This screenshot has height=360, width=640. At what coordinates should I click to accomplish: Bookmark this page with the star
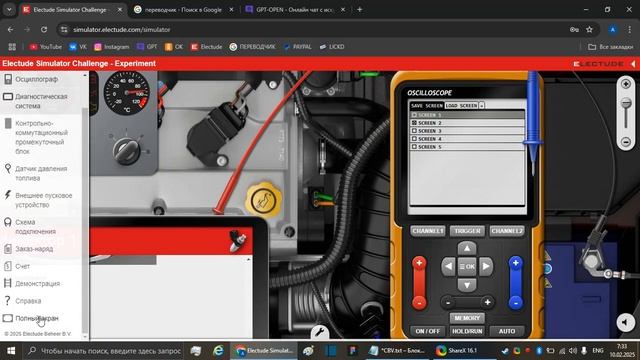coord(589,29)
